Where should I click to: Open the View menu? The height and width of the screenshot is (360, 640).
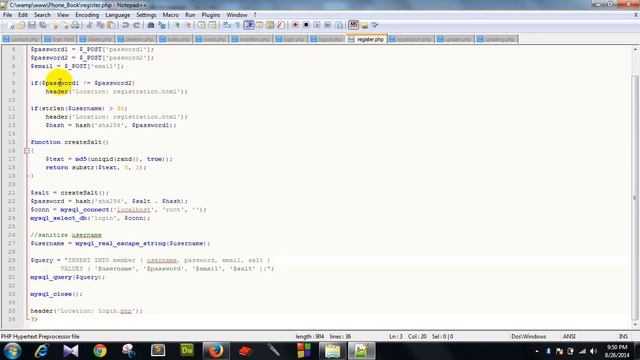pos(63,15)
